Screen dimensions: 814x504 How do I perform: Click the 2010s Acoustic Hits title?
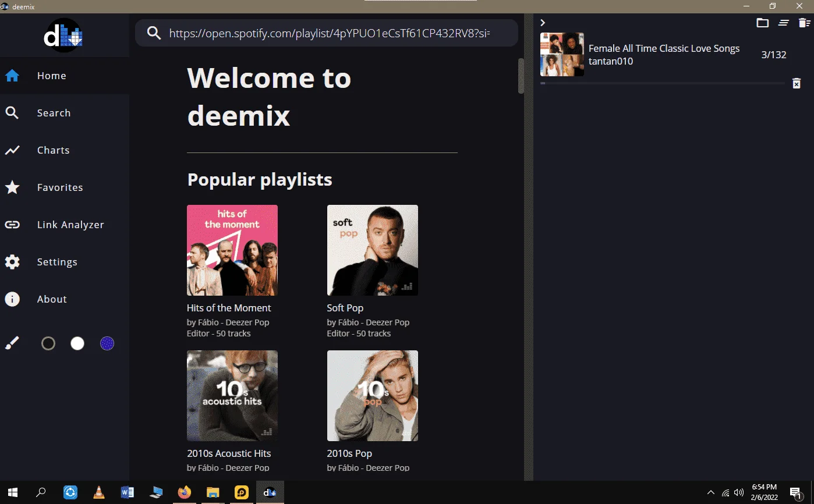coord(229,453)
